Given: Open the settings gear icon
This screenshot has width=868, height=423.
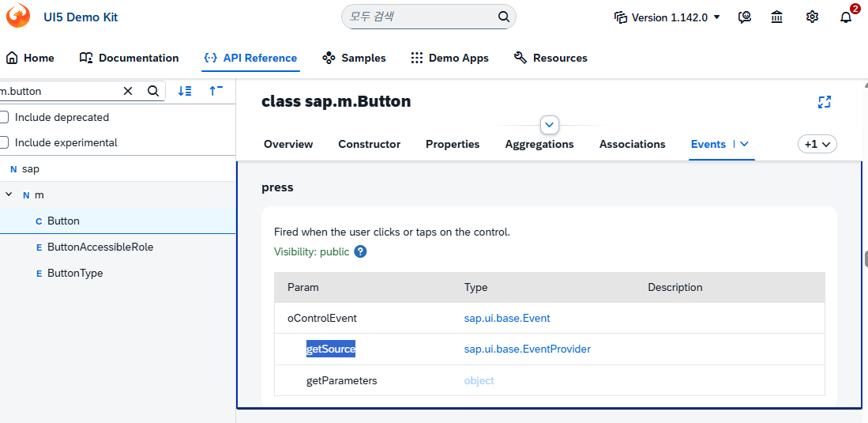Looking at the screenshot, I should tap(812, 17).
